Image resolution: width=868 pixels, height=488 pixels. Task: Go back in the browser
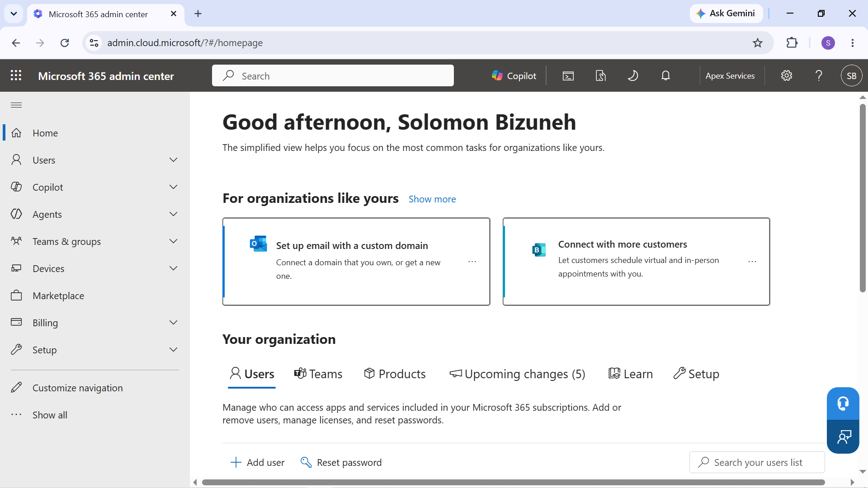coord(16,42)
